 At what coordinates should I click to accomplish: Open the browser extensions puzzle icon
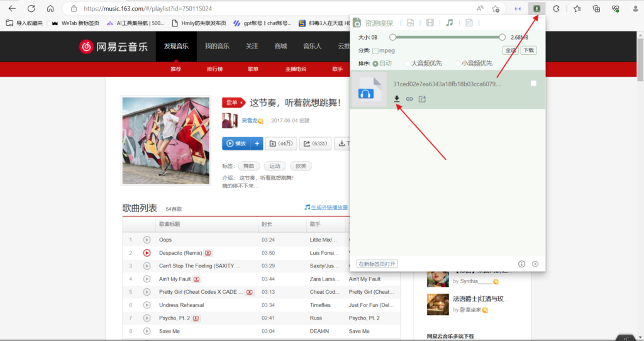point(556,9)
